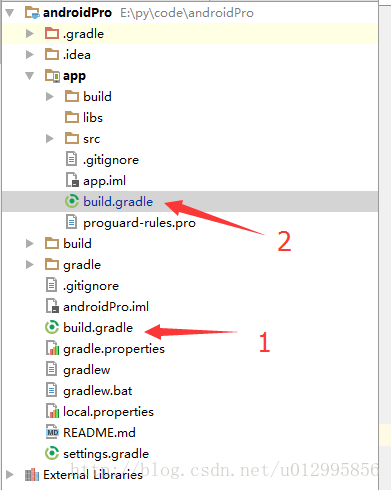
Task: Click the androidPro.iml file icon
Action: click(x=52, y=306)
